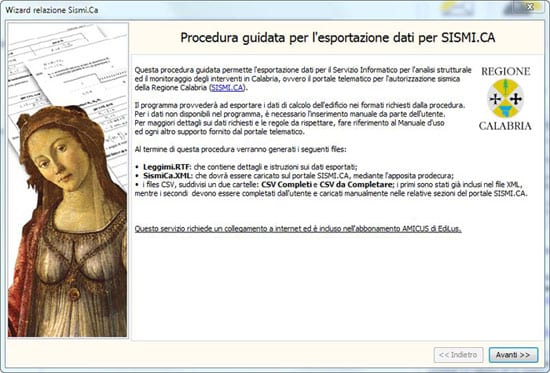Select the 'SismiCa.XML' bullet text
Screen dimensions: 550x373
pos(167,175)
